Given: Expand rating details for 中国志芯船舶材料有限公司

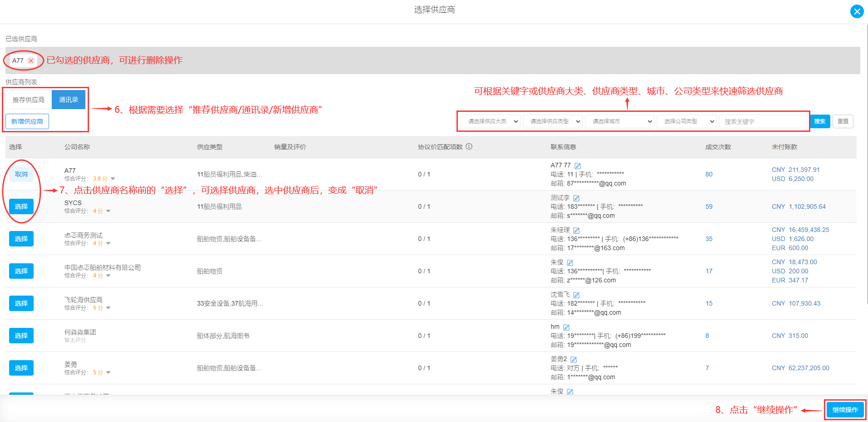Looking at the screenshot, I should [108, 276].
